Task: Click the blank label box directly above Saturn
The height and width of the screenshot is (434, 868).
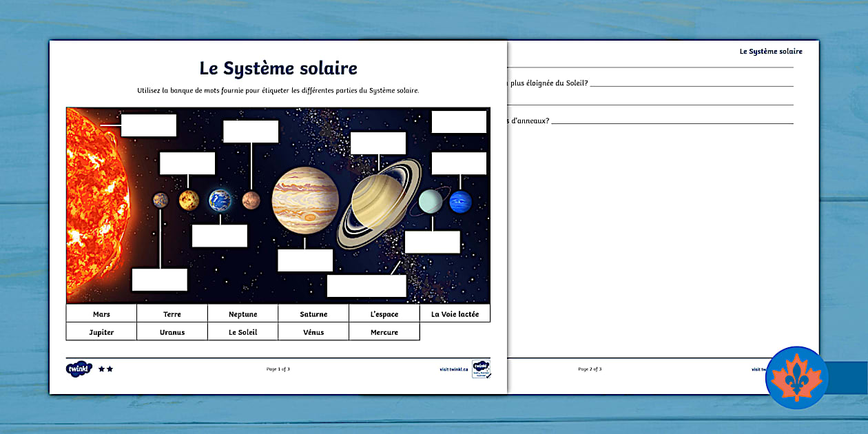Action: point(378,143)
